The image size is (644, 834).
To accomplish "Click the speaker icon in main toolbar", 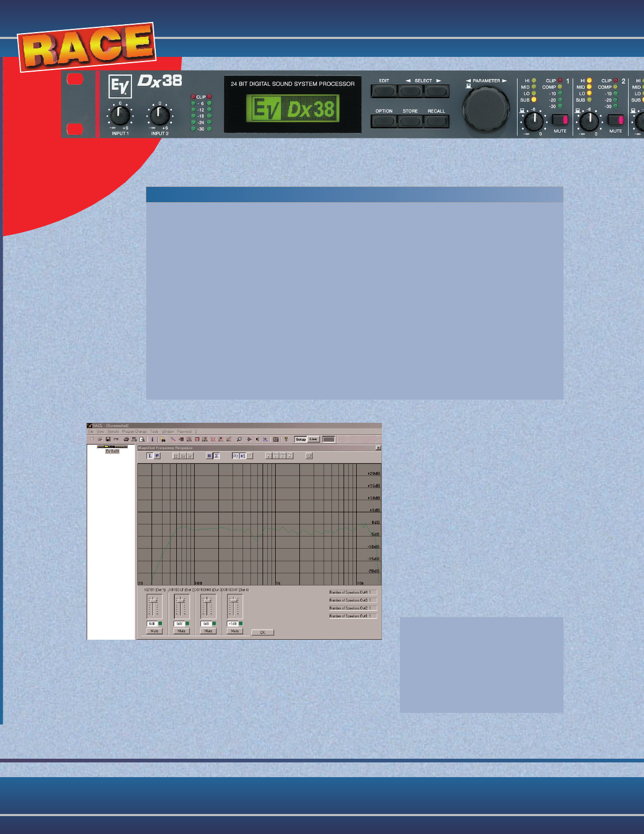I will click(x=257, y=439).
